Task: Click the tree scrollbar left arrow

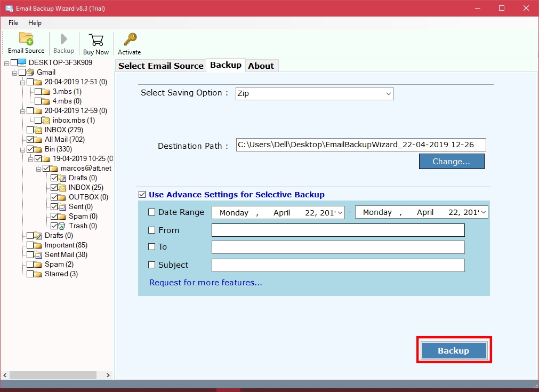Action: point(5,375)
